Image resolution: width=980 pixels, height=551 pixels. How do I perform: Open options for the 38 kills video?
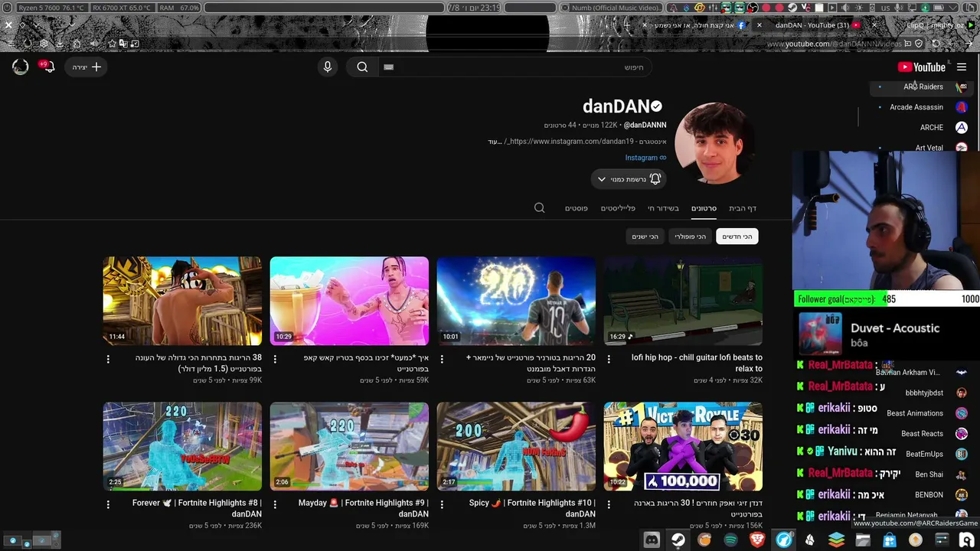pos(108,359)
